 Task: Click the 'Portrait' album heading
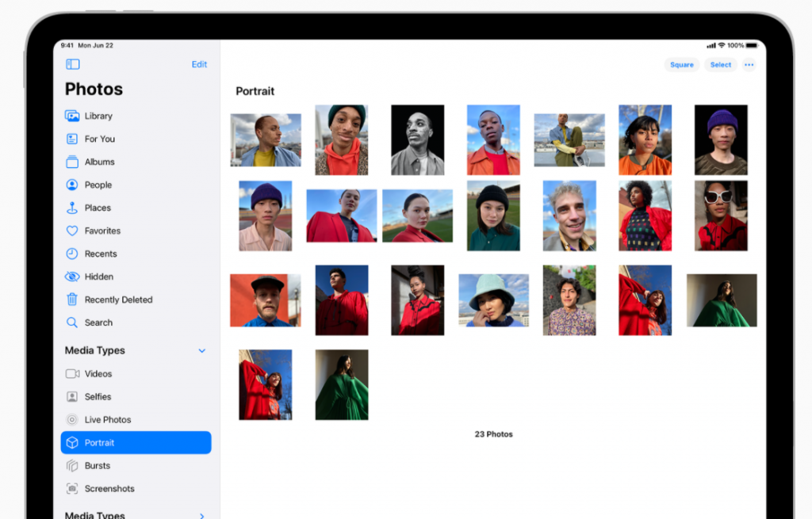click(255, 92)
